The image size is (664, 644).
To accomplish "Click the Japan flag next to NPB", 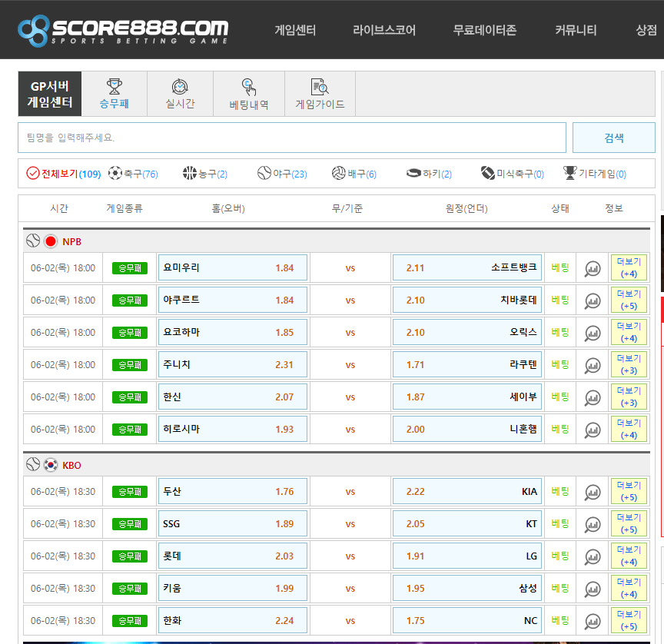I will [51, 241].
